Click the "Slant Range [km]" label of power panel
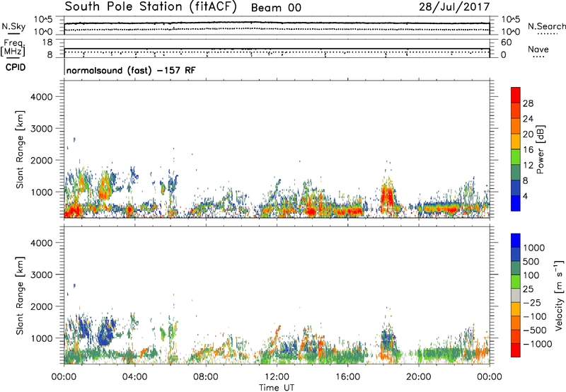This screenshot has height=392, width=566. pyautogui.click(x=20, y=149)
